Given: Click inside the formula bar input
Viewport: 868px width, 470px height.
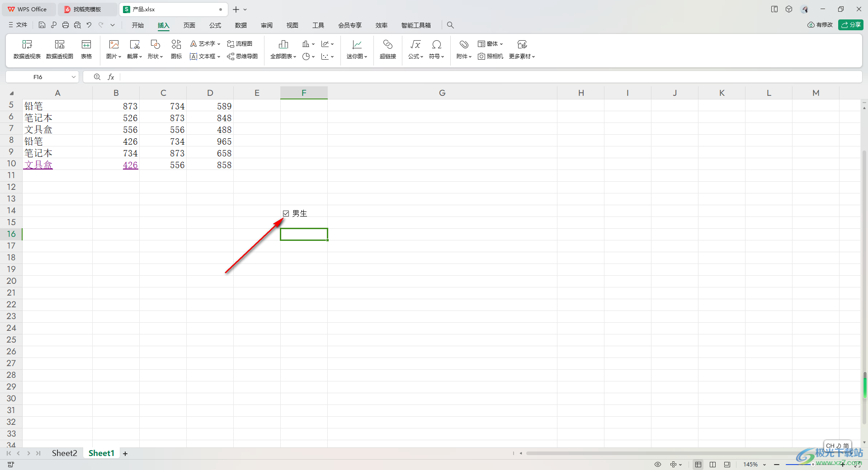Looking at the screenshot, I should click(491, 77).
